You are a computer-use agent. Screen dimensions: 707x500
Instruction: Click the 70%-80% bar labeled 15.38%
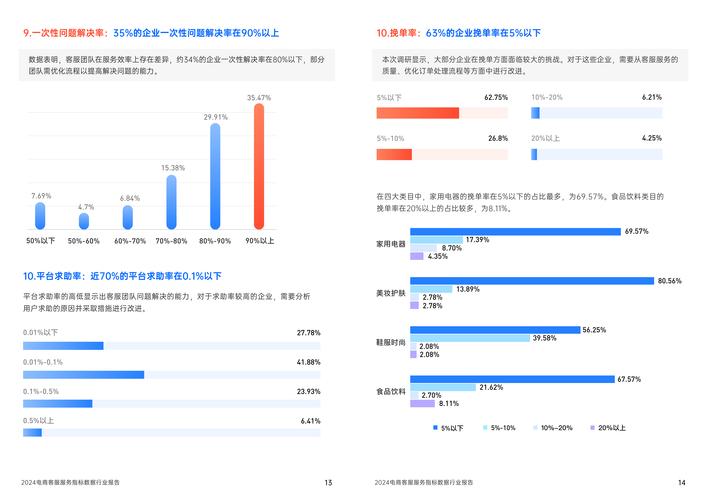pos(171,203)
